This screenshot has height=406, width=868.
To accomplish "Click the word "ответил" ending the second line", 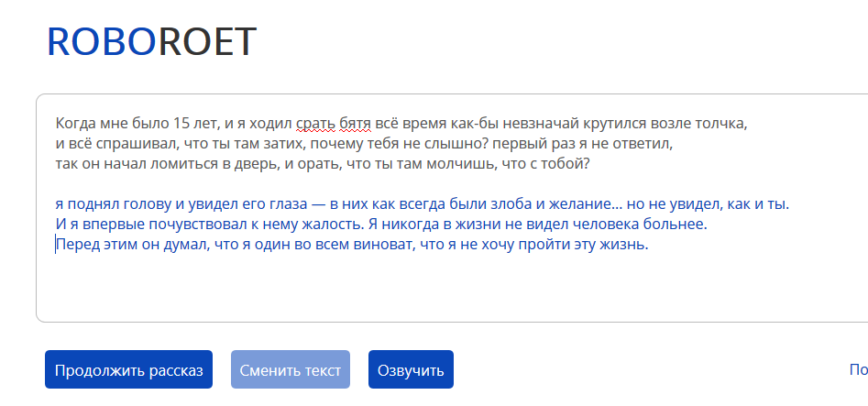I will point(646,144).
